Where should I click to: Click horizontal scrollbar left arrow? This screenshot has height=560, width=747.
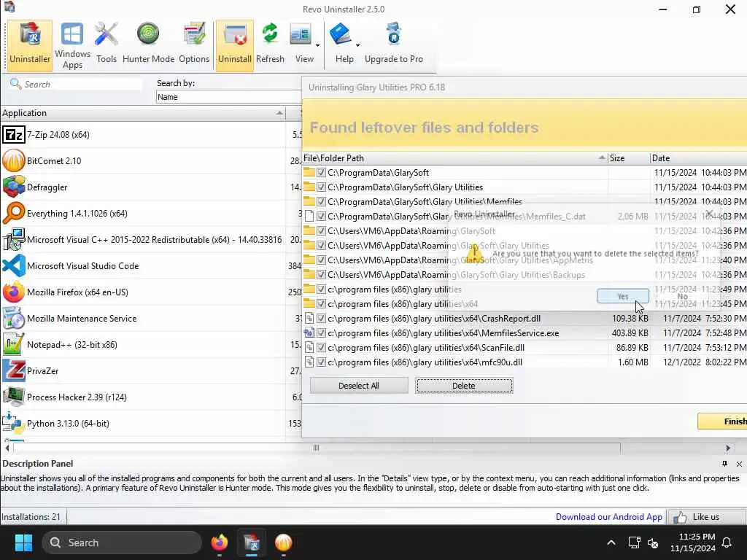pyautogui.click(x=7, y=448)
